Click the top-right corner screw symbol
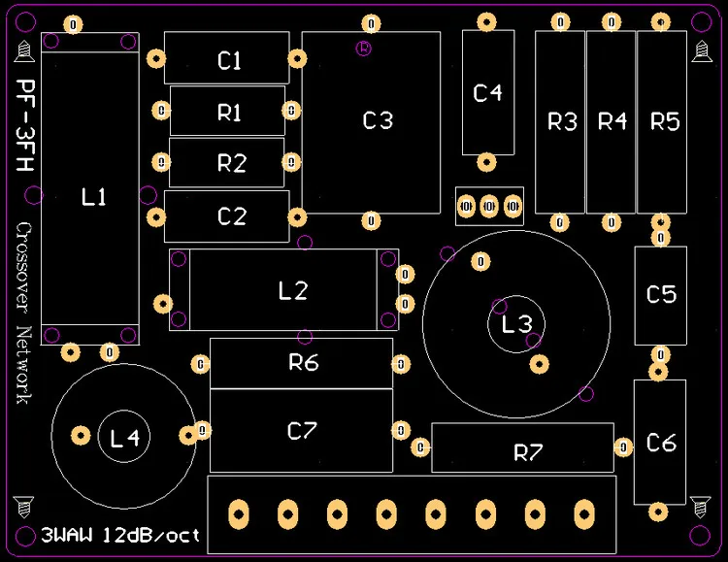The width and height of the screenshot is (728, 562). pyautogui.click(x=702, y=51)
